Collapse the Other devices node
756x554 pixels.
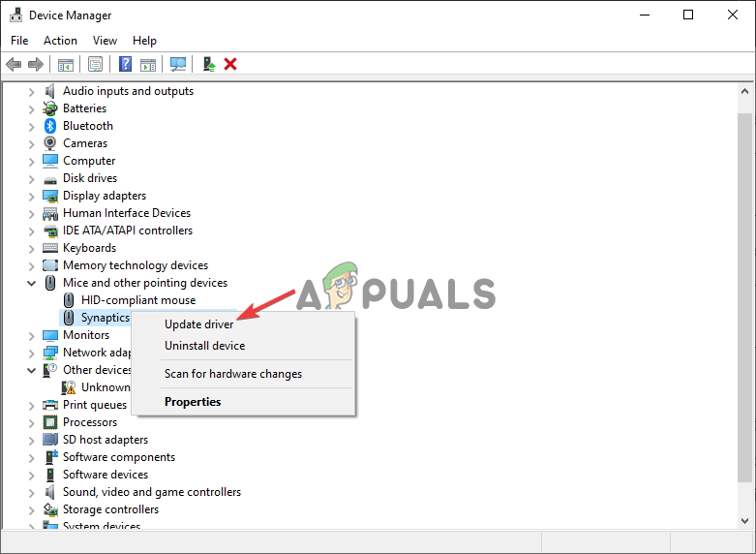click(31, 370)
